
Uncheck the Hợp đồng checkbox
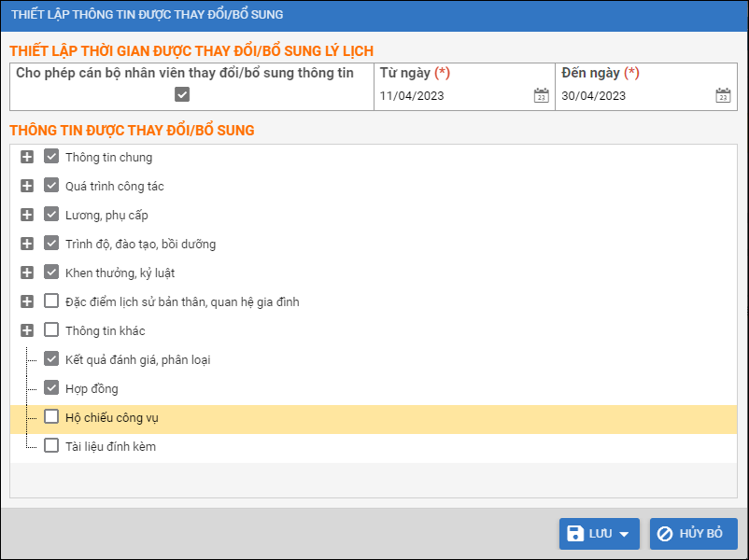click(51, 388)
